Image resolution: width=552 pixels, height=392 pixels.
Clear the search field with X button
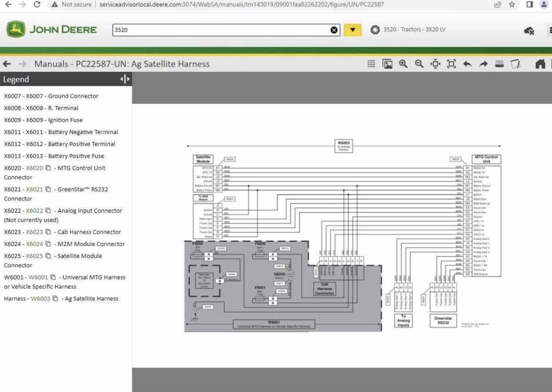click(334, 30)
